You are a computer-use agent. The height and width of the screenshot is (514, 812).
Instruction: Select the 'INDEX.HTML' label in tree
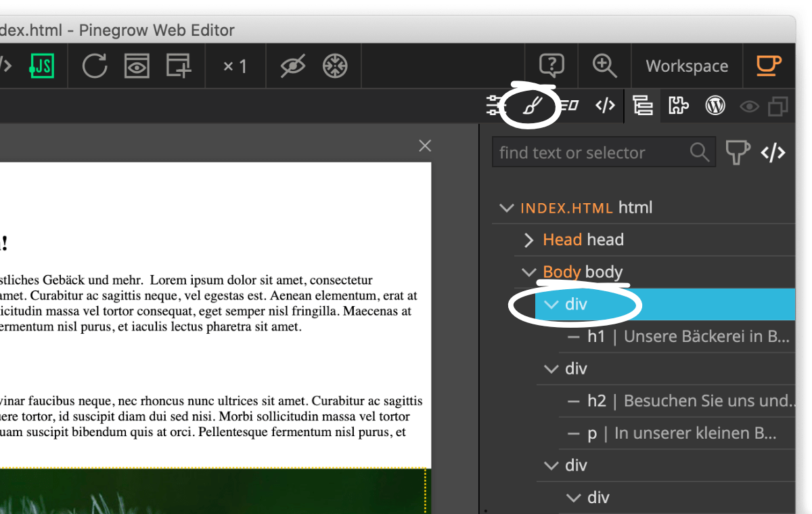pos(566,208)
